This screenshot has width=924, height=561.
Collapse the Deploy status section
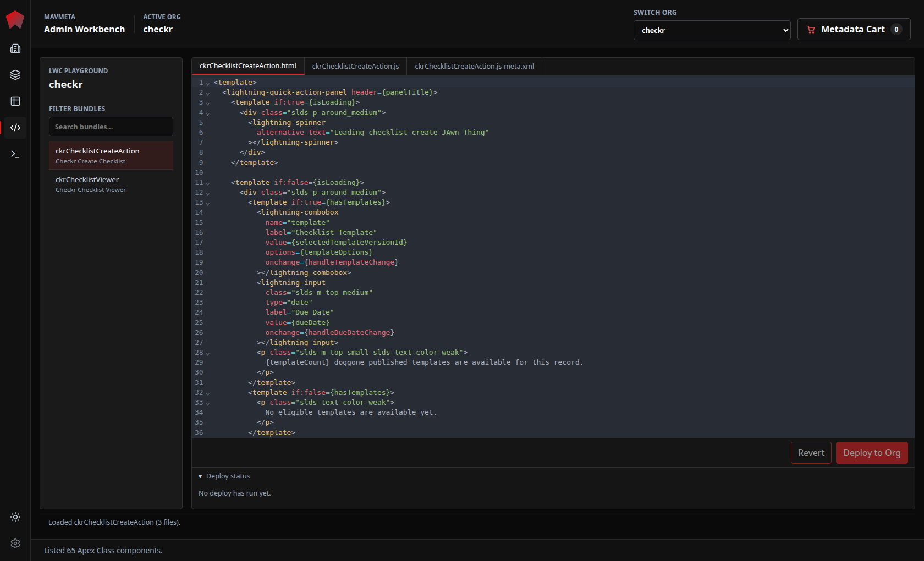[224, 476]
